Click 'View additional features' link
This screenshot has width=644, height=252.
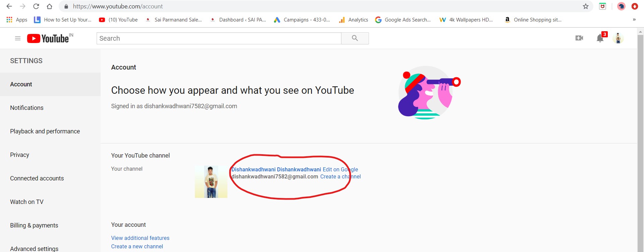click(x=140, y=238)
